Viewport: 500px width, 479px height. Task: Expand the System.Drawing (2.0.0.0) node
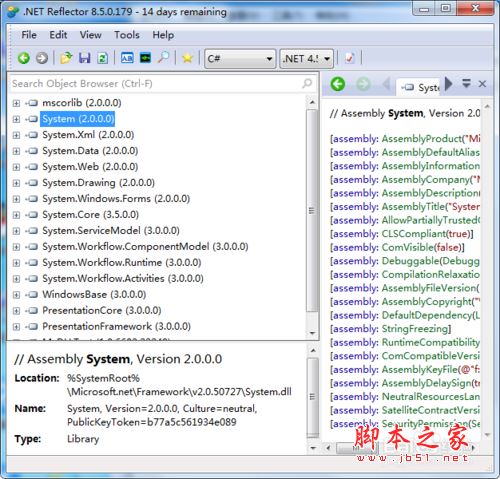(16, 183)
